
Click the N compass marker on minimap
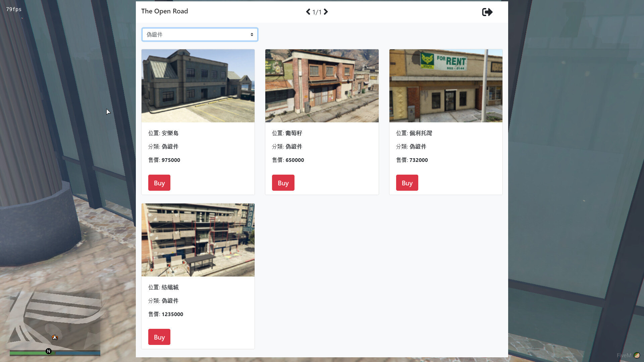coord(49,351)
